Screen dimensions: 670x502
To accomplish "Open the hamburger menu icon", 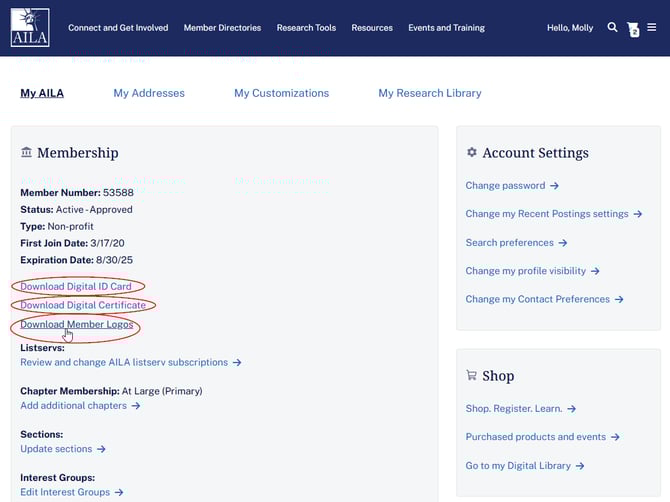I will click(x=652, y=28).
